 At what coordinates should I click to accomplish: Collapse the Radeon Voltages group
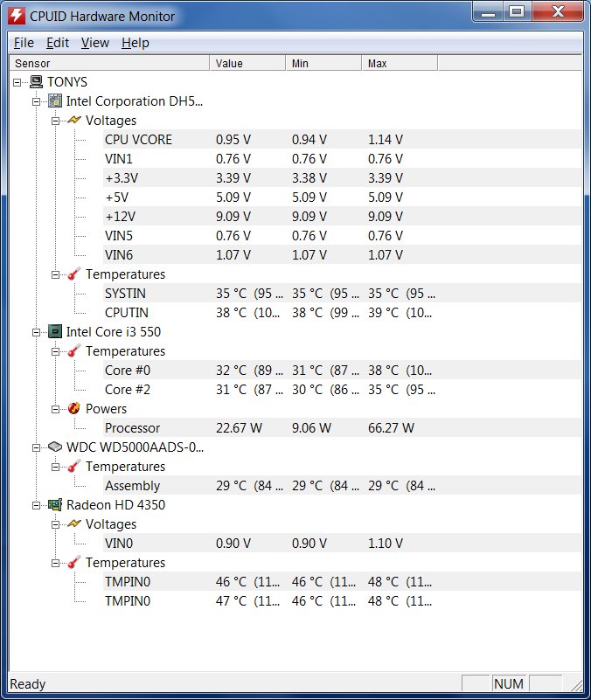click(55, 524)
